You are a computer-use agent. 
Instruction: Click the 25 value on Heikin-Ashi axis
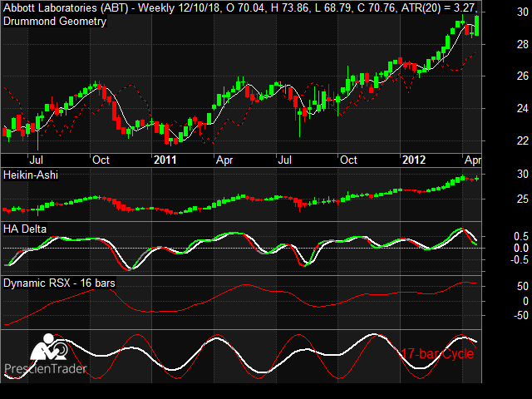pyautogui.click(x=523, y=199)
